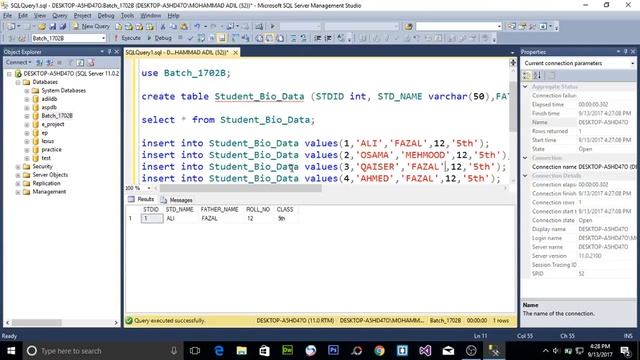Viewport: 640px width, 360px height.
Task: Click the Save All icon
Action: click(x=63, y=27)
